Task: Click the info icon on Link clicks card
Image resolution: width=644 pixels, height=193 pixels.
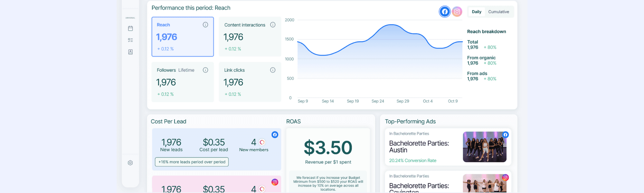Action: point(273,70)
